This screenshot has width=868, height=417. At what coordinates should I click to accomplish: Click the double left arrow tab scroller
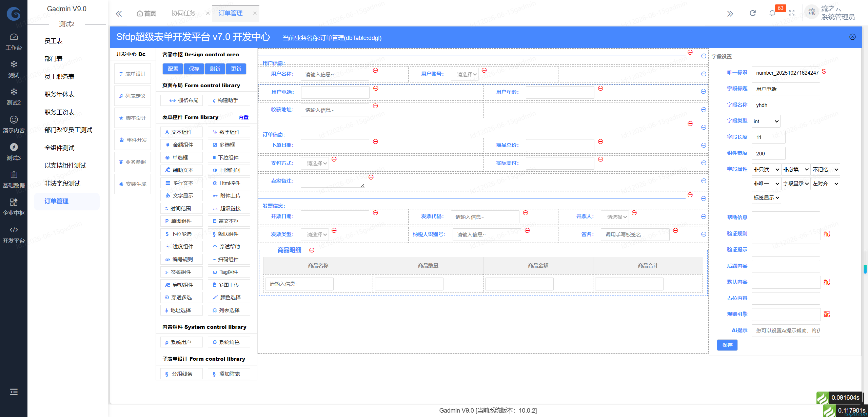pyautogui.click(x=119, y=14)
